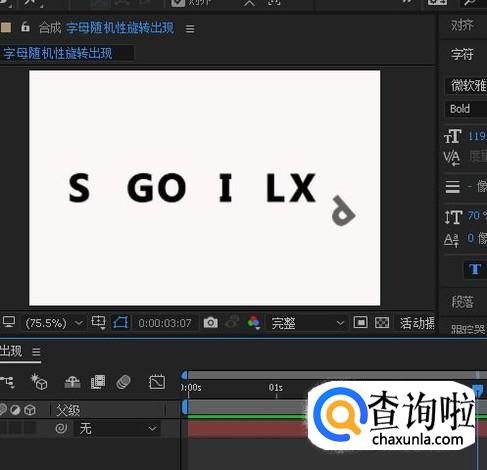Enable the frame blending icon
The image size is (487, 470).
(98, 382)
